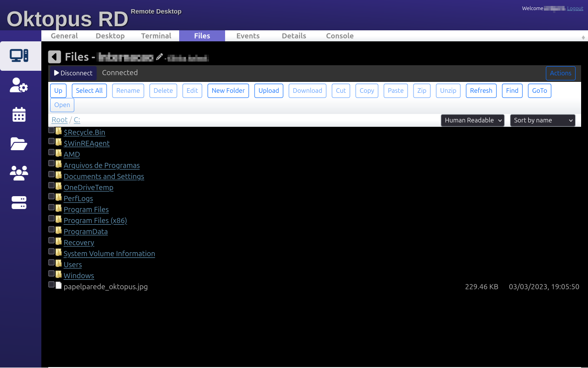Image resolution: width=588 pixels, height=368 pixels.
Task: Click the papelparede_oktopus.jpg file icon
Action: [58, 285]
